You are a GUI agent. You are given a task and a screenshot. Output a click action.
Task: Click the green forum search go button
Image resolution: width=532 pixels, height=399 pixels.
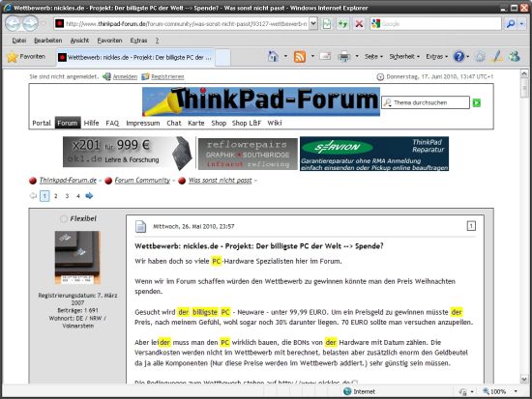[x=477, y=102]
